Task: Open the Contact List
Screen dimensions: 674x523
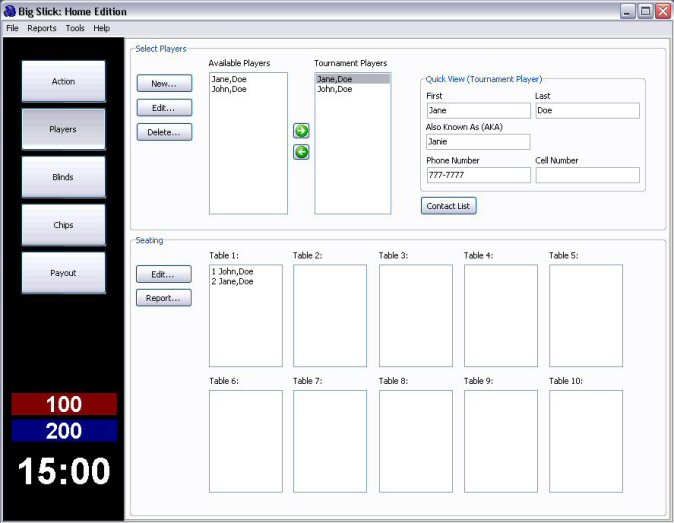Action: coord(448,206)
